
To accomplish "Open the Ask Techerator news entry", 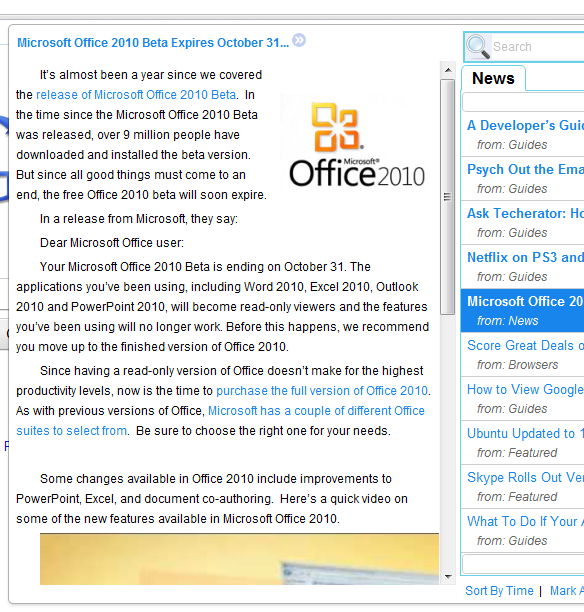I will pos(523,223).
